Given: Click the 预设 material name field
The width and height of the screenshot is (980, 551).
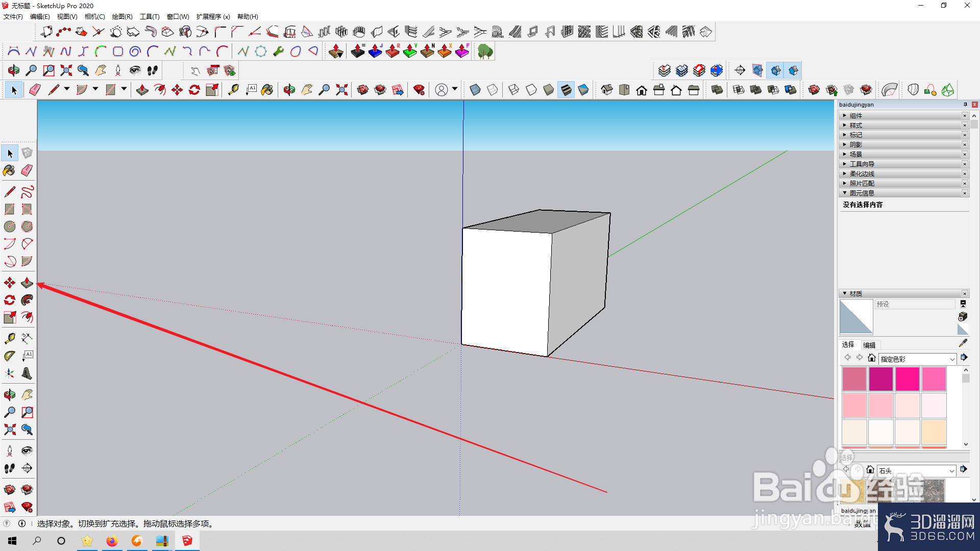Looking at the screenshot, I should tap(915, 304).
